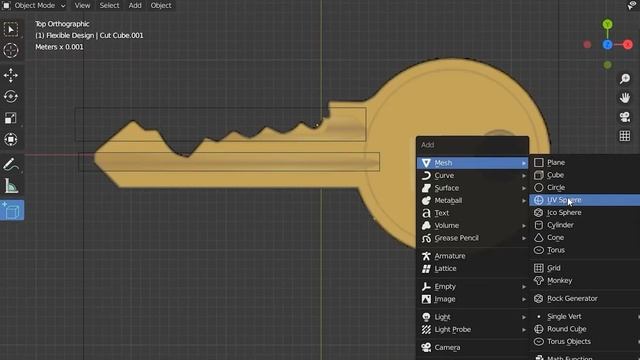Screen dimensions: 640x360
Task: Select the Transform tool
Action: point(11,140)
